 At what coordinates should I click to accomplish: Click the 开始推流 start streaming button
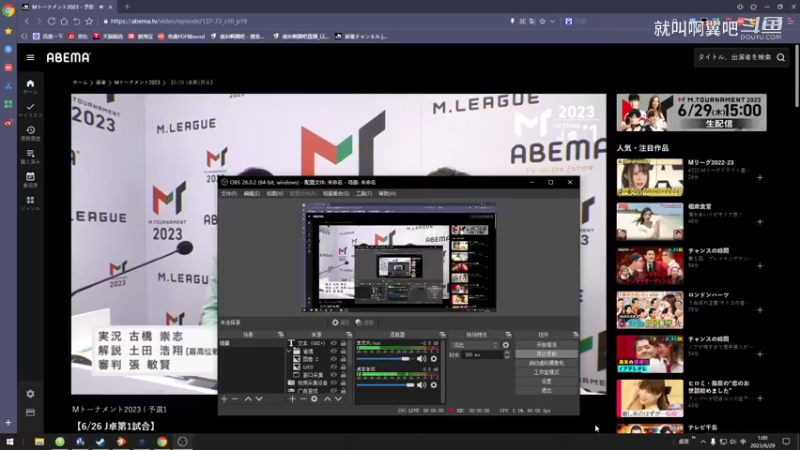tap(546, 345)
